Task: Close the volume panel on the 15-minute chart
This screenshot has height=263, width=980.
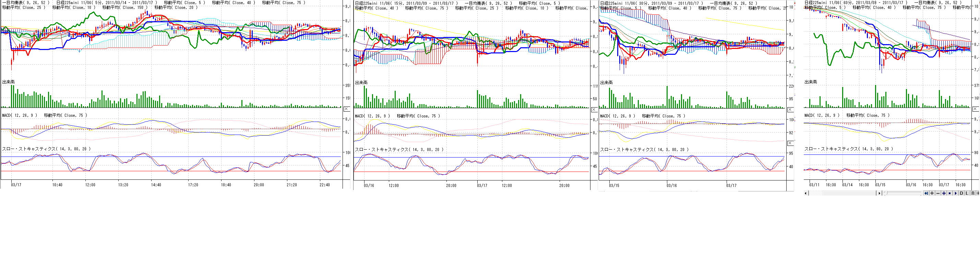Action: pyautogui.click(x=594, y=110)
